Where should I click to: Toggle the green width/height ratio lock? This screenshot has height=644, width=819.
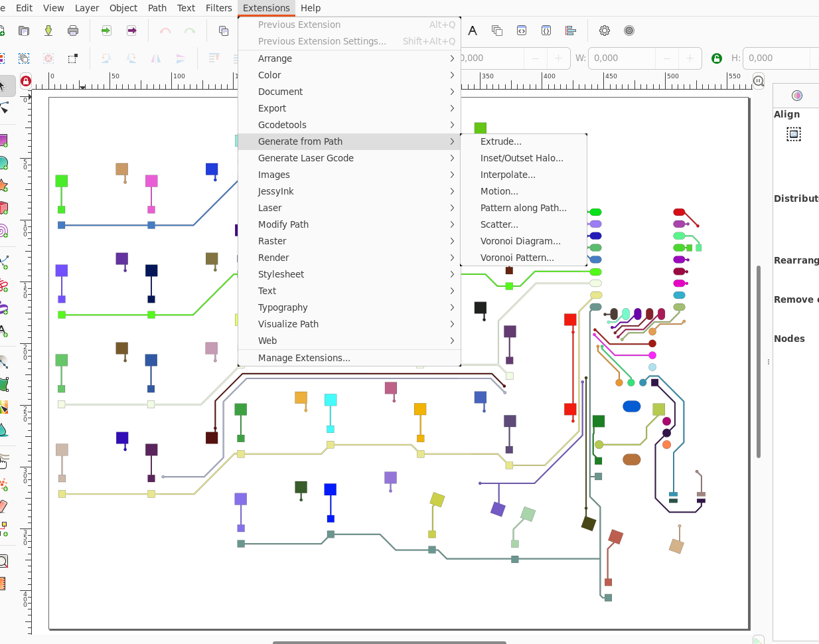(717, 58)
